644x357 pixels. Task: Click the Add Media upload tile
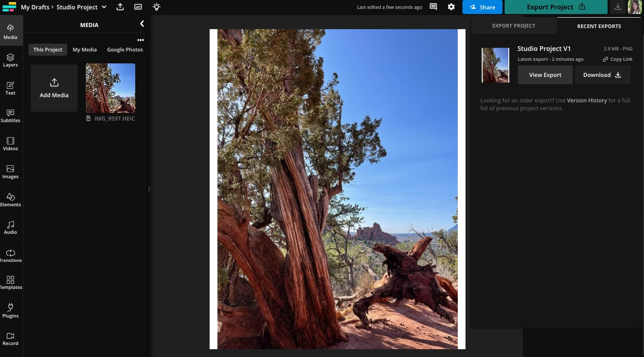point(54,88)
